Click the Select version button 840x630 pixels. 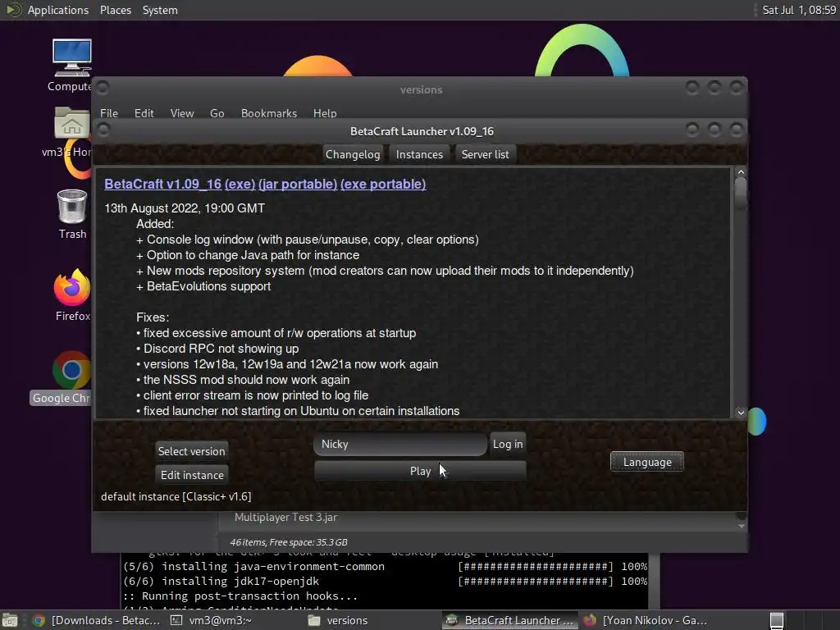(x=191, y=451)
